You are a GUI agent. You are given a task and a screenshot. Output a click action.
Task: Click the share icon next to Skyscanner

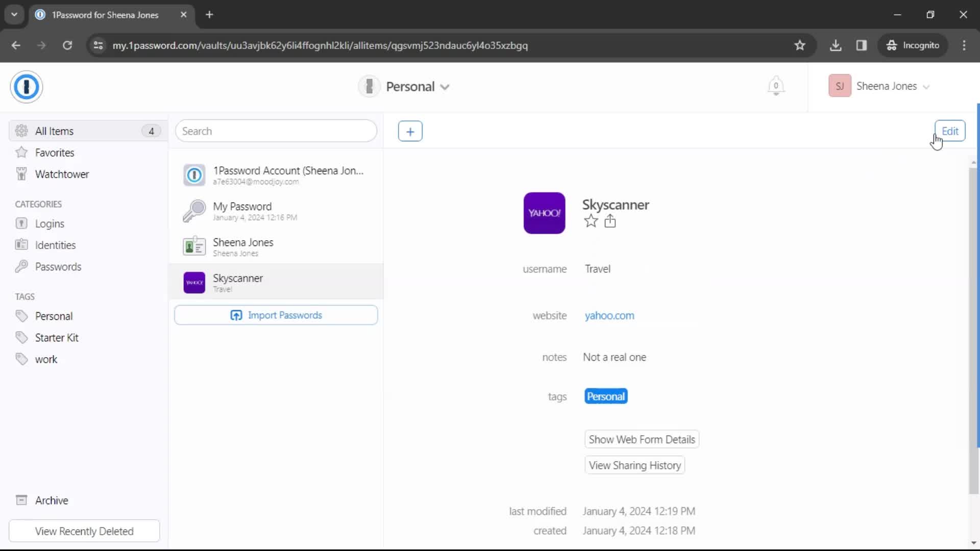(x=609, y=221)
